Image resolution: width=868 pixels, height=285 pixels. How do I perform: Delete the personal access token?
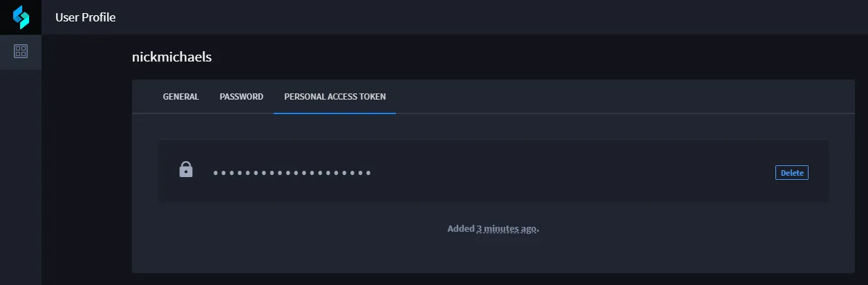click(792, 173)
